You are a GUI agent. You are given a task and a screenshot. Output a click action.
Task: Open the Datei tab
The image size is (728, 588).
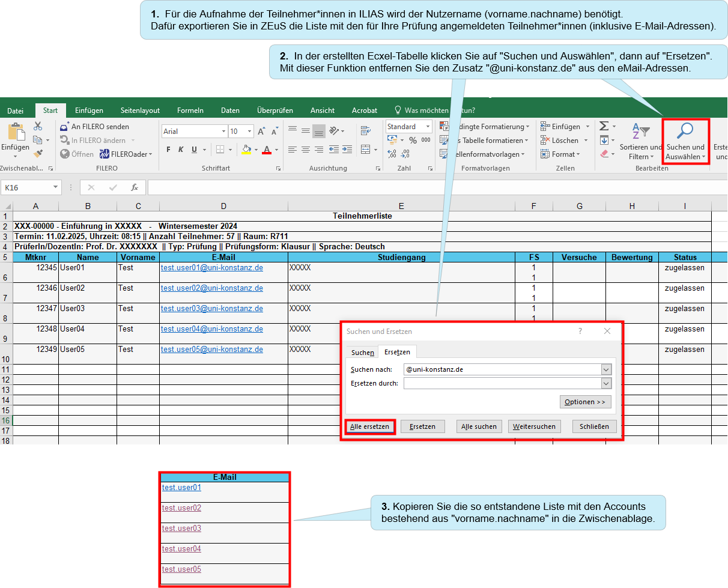tap(16, 111)
